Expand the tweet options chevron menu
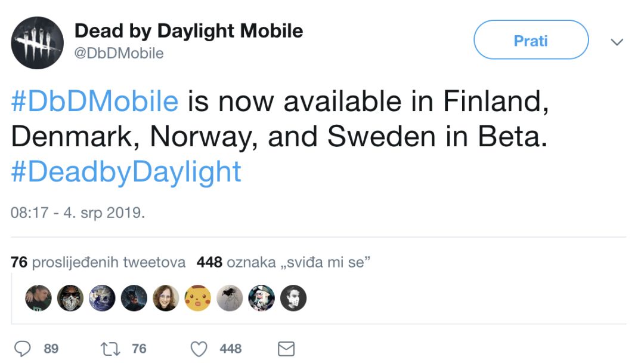644x363 pixels. pyautogui.click(x=617, y=42)
